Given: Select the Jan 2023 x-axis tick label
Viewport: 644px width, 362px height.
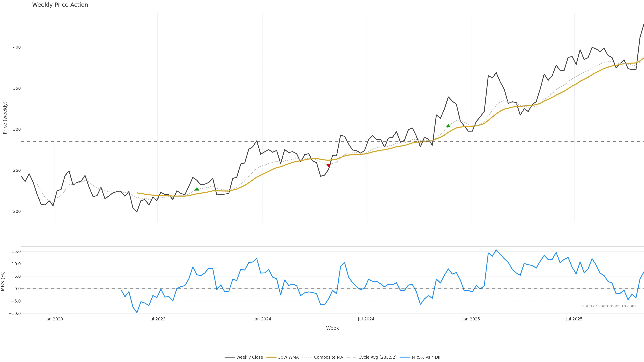Looking at the screenshot, I should (x=54, y=319).
